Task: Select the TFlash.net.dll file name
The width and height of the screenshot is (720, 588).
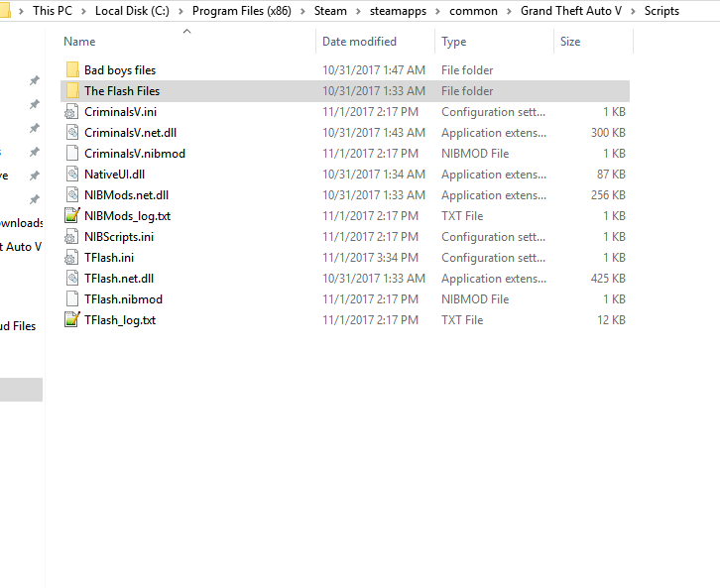Action: click(x=119, y=279)
